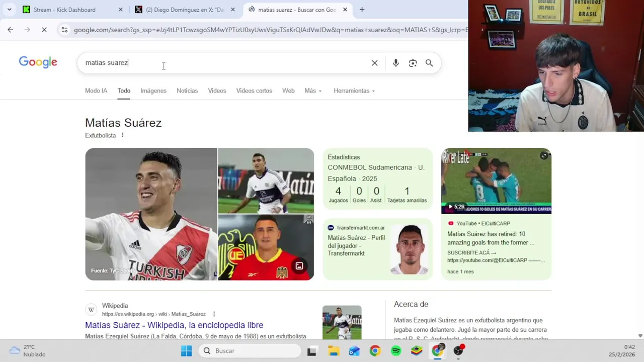This screenshot has height=362, width=644.
Task: Open the active Chrome profile window icon
Action: click(x=438, y=350)
